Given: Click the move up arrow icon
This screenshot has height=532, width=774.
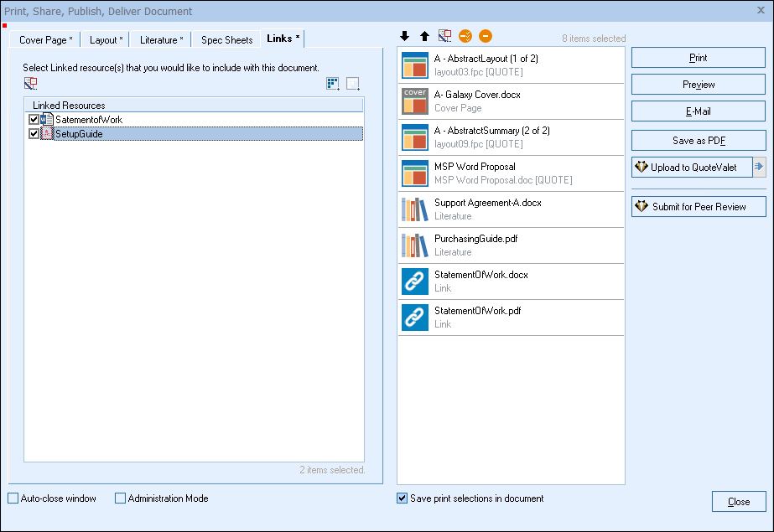Looking at the screenshot, I should coord(424,36).
